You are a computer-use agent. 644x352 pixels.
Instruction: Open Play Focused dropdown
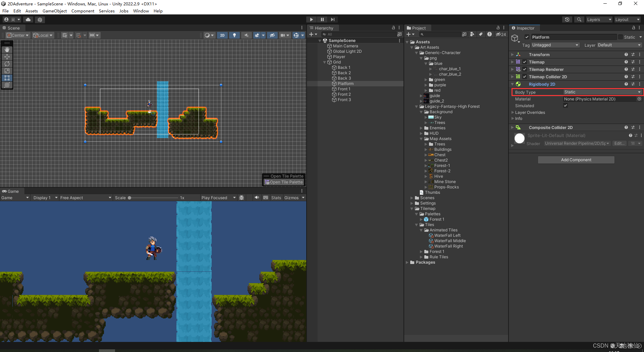(x=219, y=198)
